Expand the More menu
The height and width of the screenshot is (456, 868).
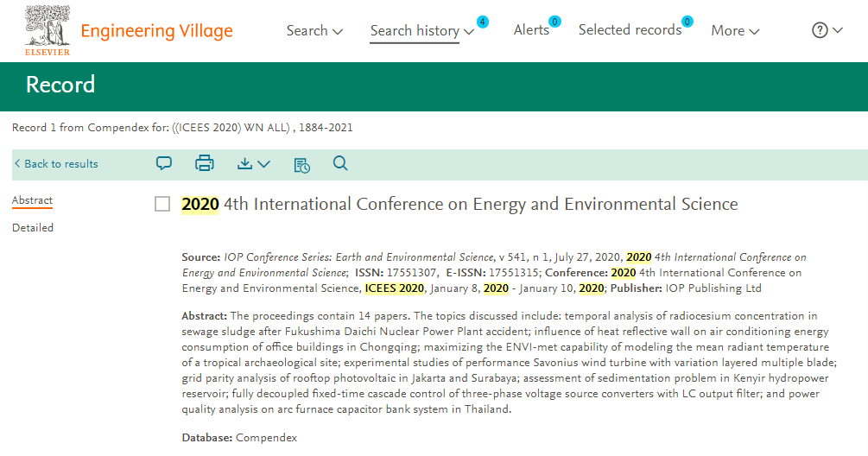click(735, 31)
